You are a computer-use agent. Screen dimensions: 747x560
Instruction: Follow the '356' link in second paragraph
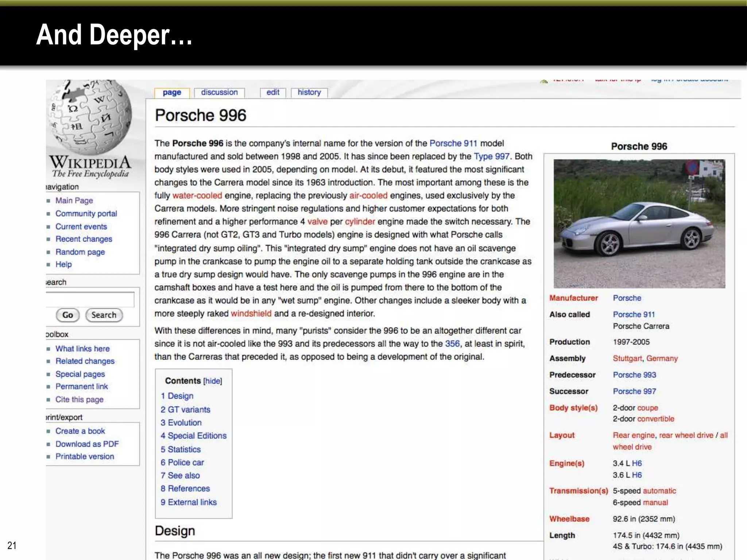coord(452,343)
